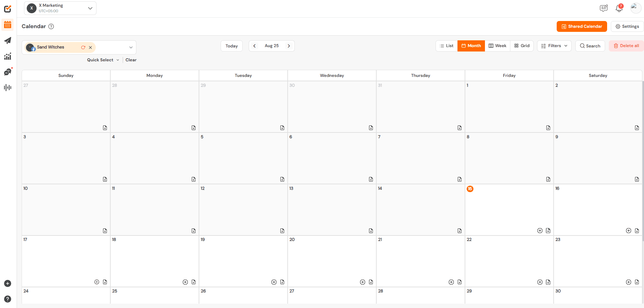Screen dimensions: 644x308
Task: Click the Delete all button
Action: click(x=626, y=46)
